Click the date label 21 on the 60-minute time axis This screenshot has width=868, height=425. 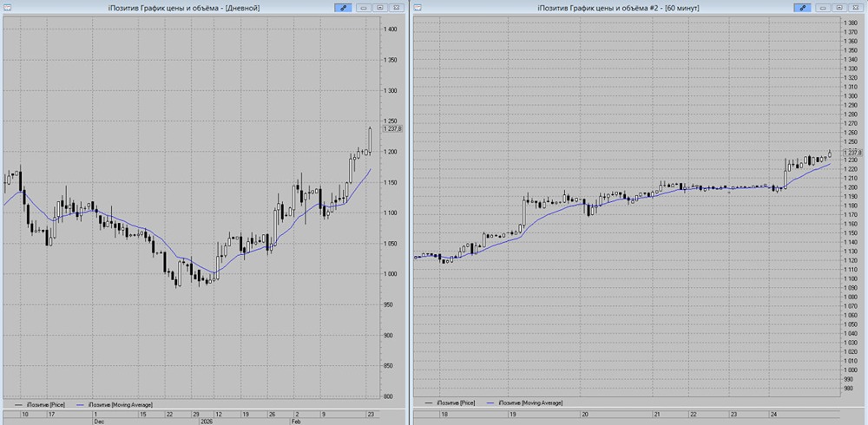(x=657, y=414)
